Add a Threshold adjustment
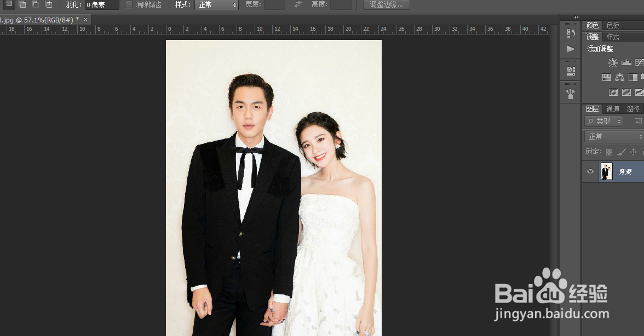Image resolution: width=644 pixels, height=336 pixels. pos(640,92)
